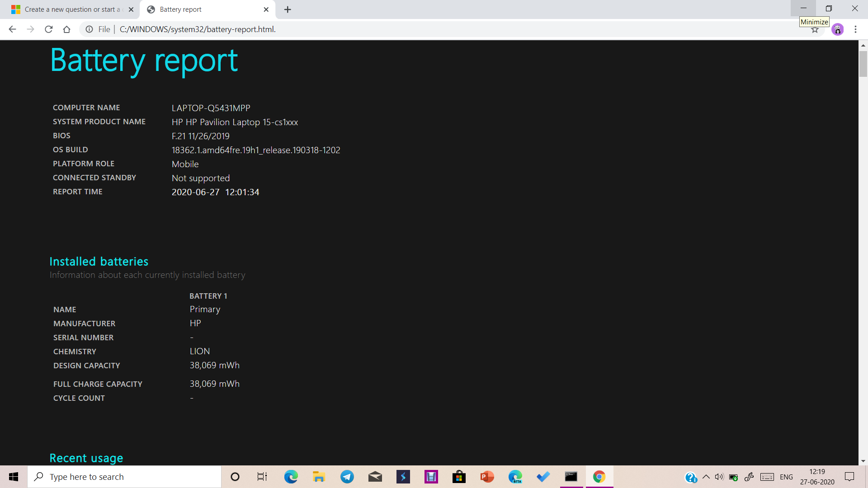
Task: Bookmark this page with the star icon
Action: pyautogui.click(x=815, y=30)
